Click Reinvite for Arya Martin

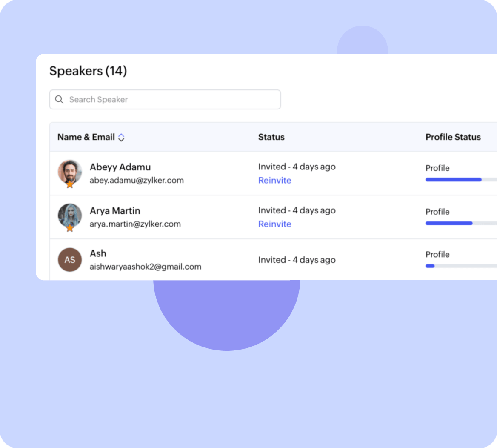[x=274, y=224]
